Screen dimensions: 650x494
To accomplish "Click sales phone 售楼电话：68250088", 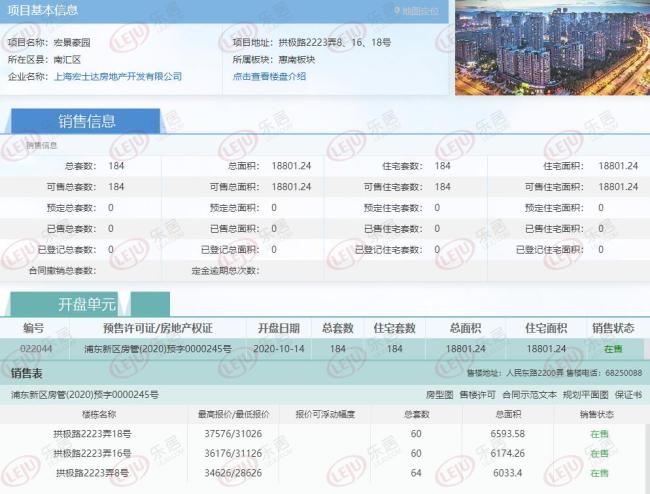I will point(604,373).
